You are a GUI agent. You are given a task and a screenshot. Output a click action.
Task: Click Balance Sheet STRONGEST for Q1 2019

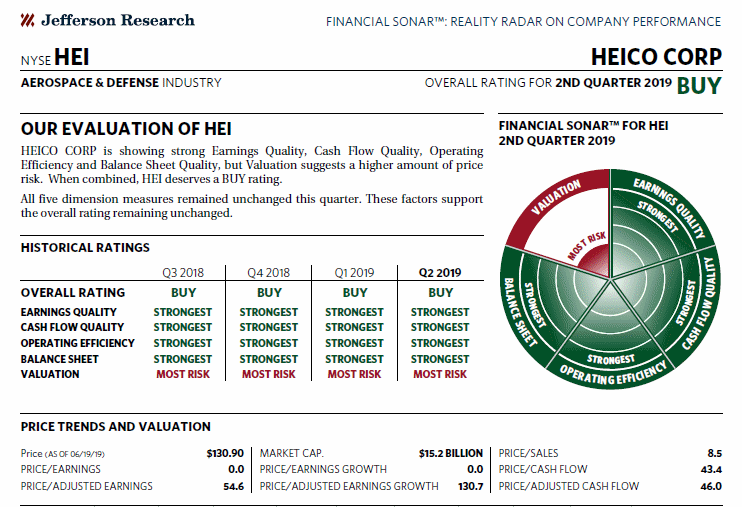coord(354,359)
